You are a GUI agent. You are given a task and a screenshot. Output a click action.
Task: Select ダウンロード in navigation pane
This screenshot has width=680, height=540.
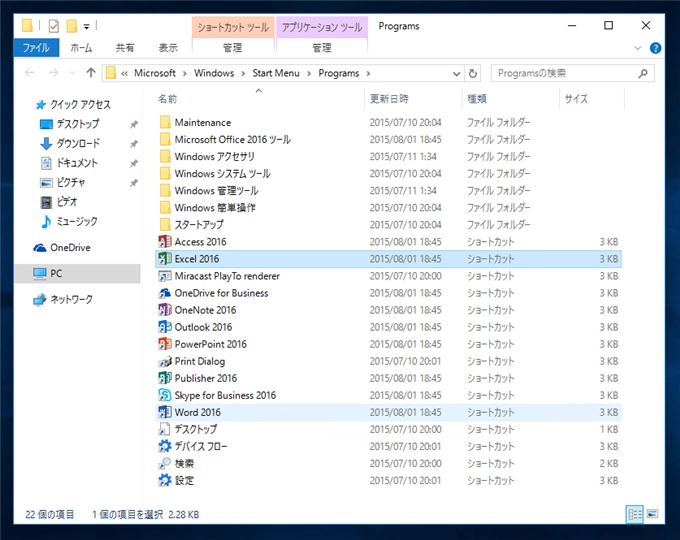pyautogui.click(x=78, y=143)
